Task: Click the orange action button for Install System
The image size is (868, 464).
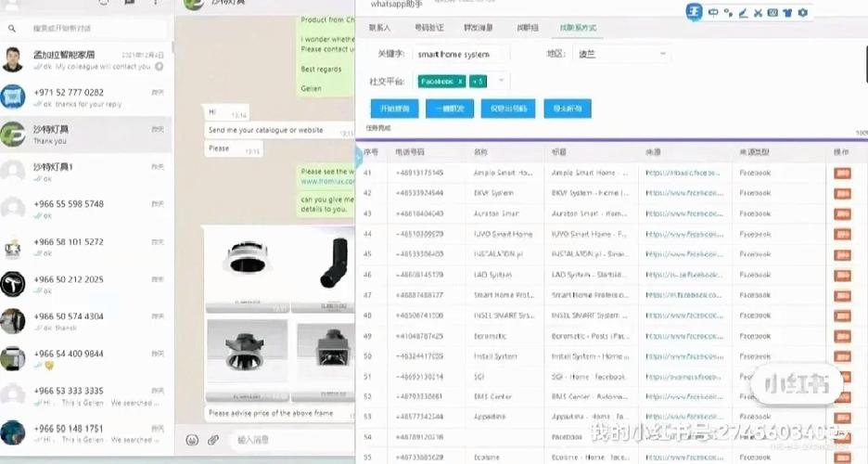Action: point(843,356)
